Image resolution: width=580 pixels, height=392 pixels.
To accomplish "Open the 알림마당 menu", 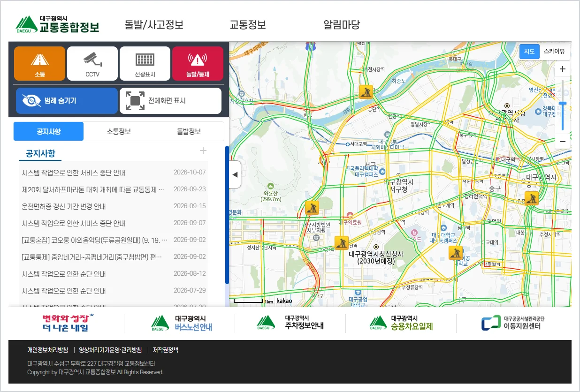I will click(342, 25).
